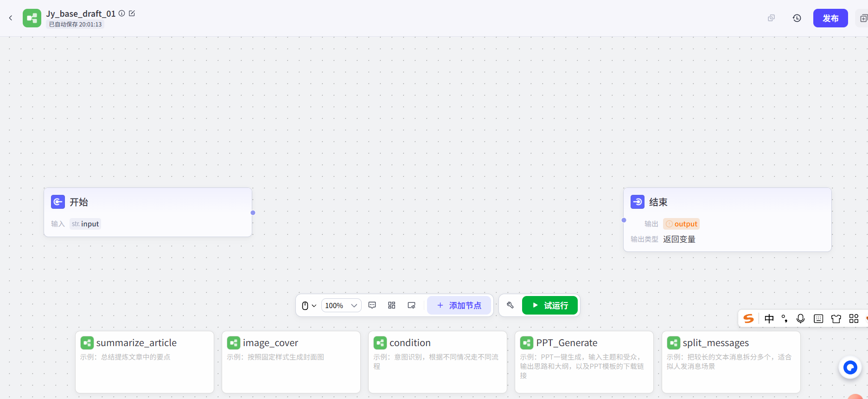Click the info icon next to Jy_base_draft_01

click(121, 13)
